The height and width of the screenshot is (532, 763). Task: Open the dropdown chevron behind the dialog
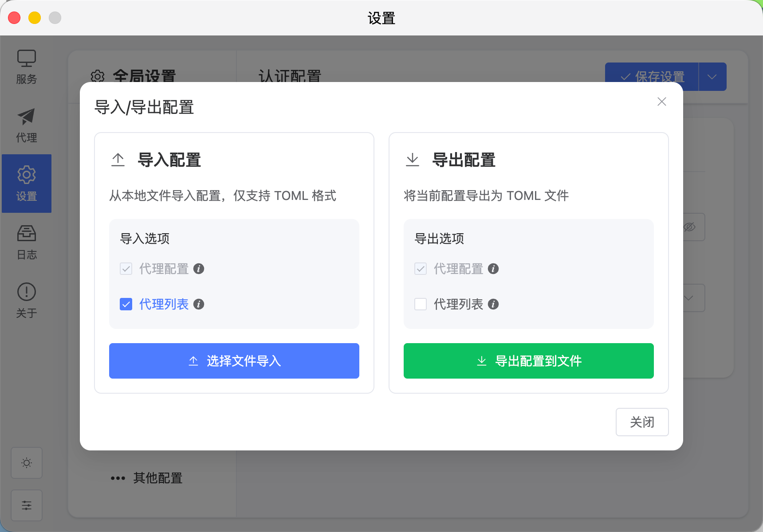pyautogui.click(x=688, y=298)
